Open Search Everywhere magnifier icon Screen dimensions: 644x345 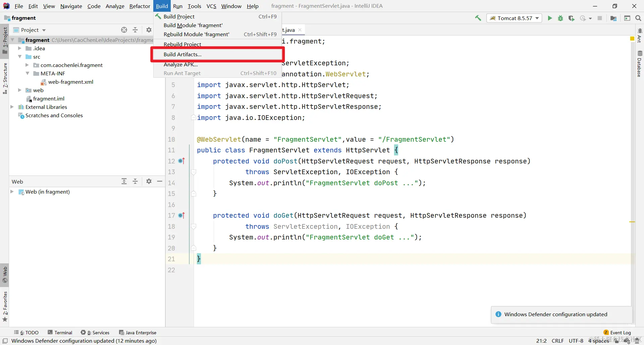638,18
